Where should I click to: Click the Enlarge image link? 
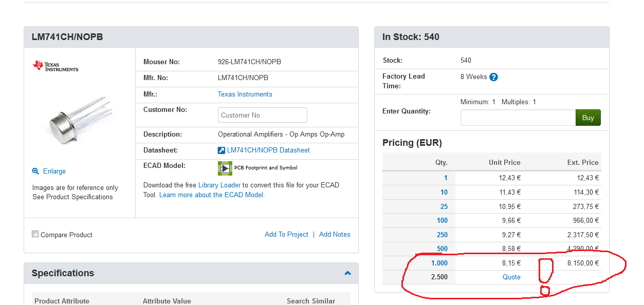pyautogui.click(x=54, y=171)
